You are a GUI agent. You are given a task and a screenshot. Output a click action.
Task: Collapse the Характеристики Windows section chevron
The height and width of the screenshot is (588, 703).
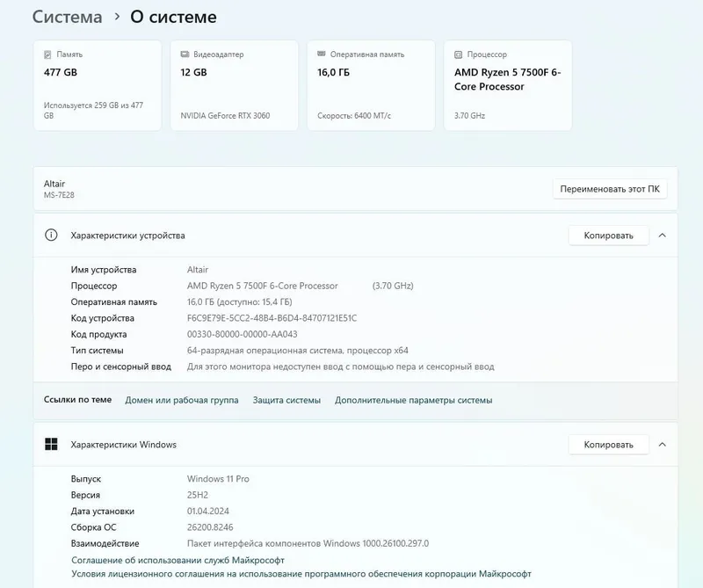click(x=663, y=444)
